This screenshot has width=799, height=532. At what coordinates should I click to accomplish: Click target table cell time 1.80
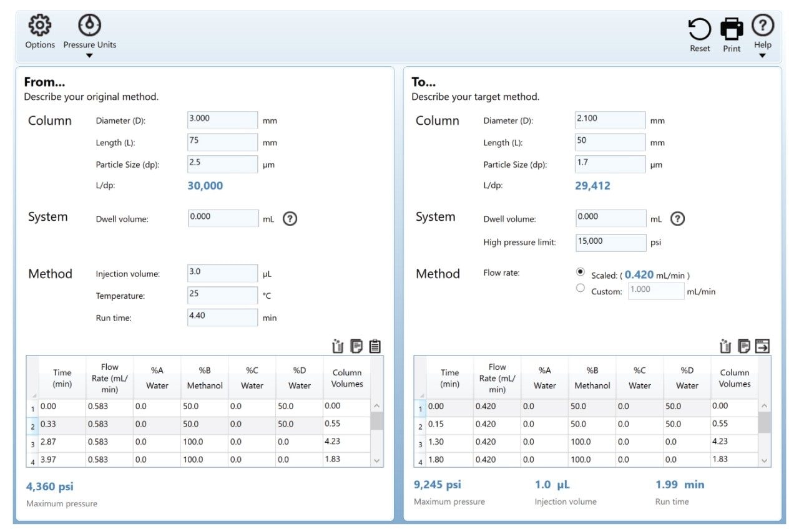pyautogui.click(x=449, y=460)
